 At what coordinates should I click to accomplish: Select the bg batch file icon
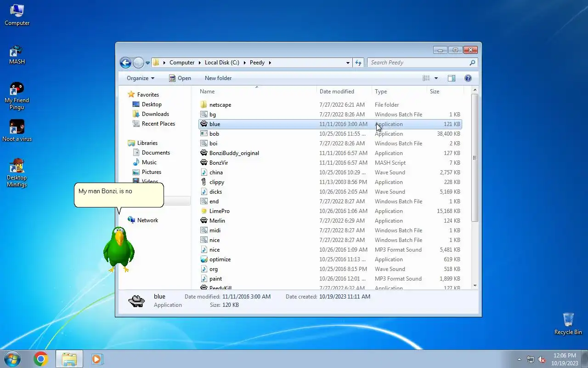(204, 115)
